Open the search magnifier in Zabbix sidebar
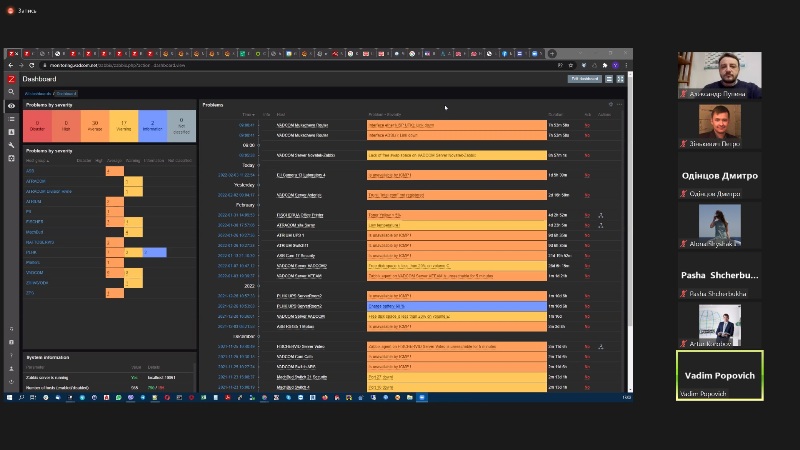The height and width of the screenshot is (450, 800). 12,93
